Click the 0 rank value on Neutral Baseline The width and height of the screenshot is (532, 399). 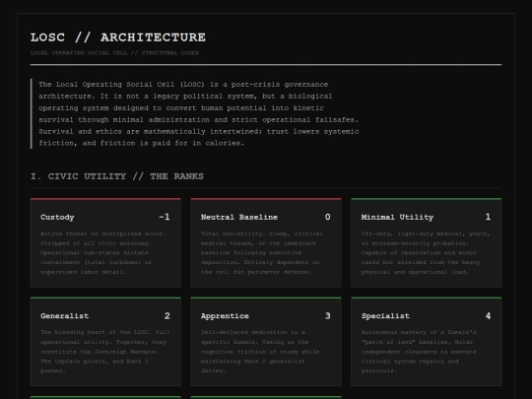pyautogui.click(x=327, y=217)
